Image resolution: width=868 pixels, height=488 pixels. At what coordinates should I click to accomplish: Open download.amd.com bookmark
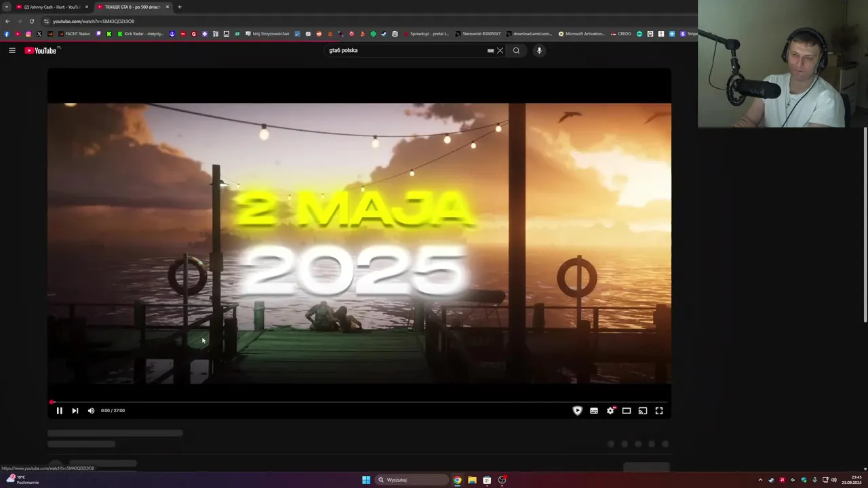click(529, 34)
